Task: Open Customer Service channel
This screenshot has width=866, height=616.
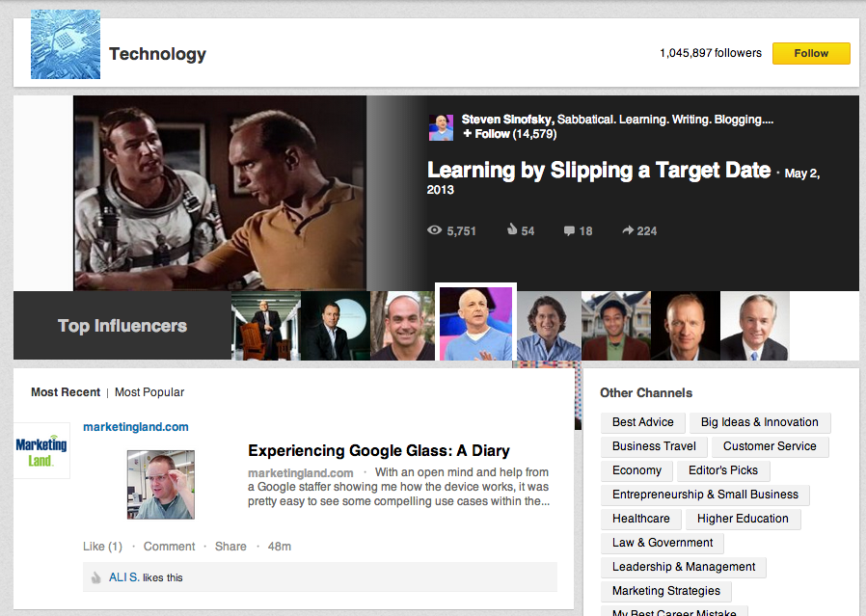Action: click(x=770, y=446)
